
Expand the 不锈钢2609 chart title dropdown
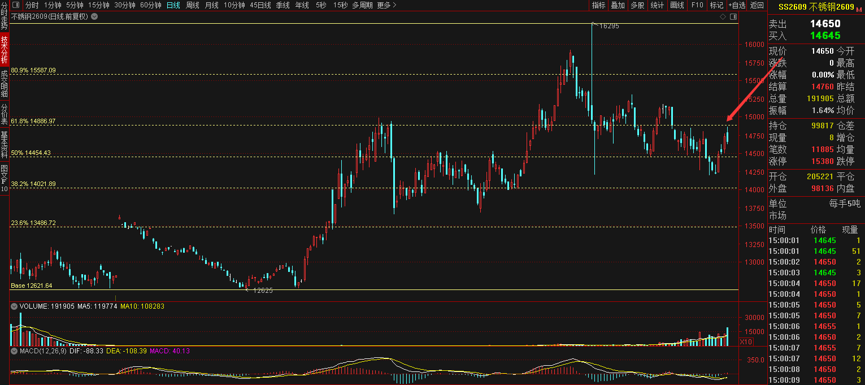[94, 17]
